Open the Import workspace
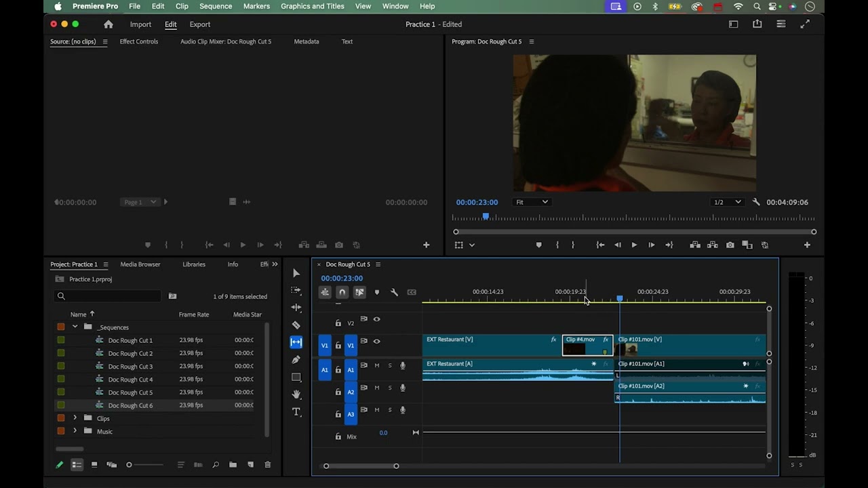868x488 pixels. pyautogui.click(x=140, y=24)
